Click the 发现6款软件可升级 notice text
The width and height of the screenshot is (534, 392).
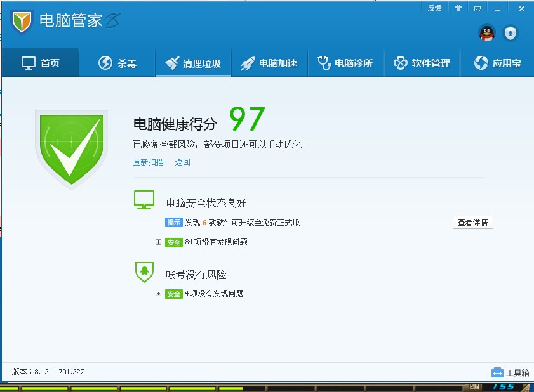(x=243, y=223)
